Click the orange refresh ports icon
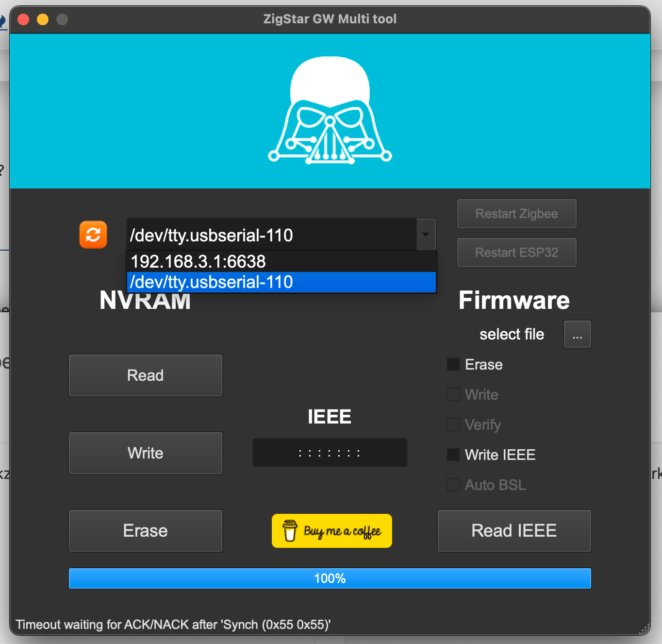This screenshot has height=644, width=662. point(93,235)
